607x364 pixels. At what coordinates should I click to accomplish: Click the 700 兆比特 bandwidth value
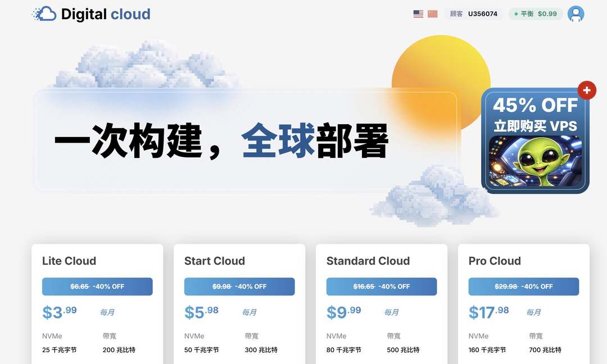(x=545, y=350)
